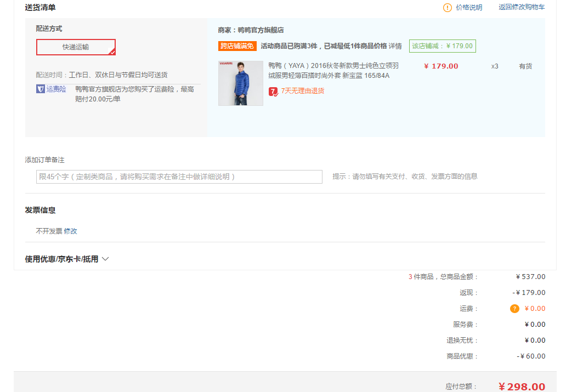Click the 应付总额 ¥298.00 amount

click(522, 387)
